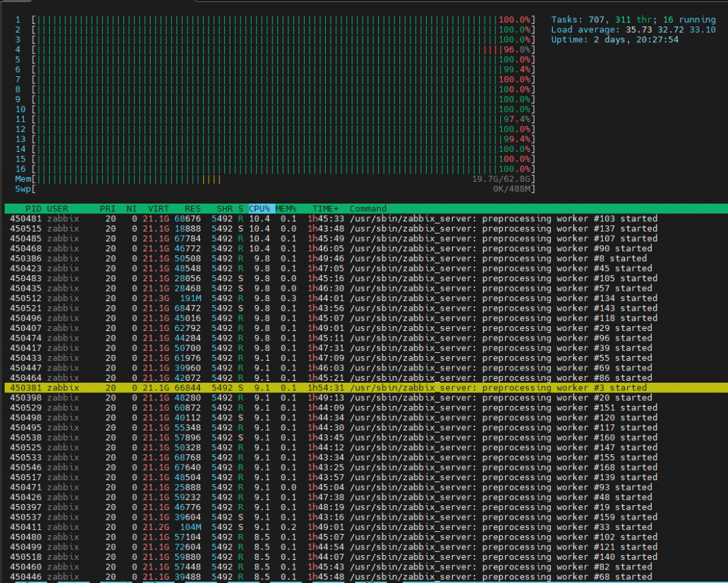Click the Mem usage meter bar
This screenshot has width=728, height=583.
click(273, 178)
